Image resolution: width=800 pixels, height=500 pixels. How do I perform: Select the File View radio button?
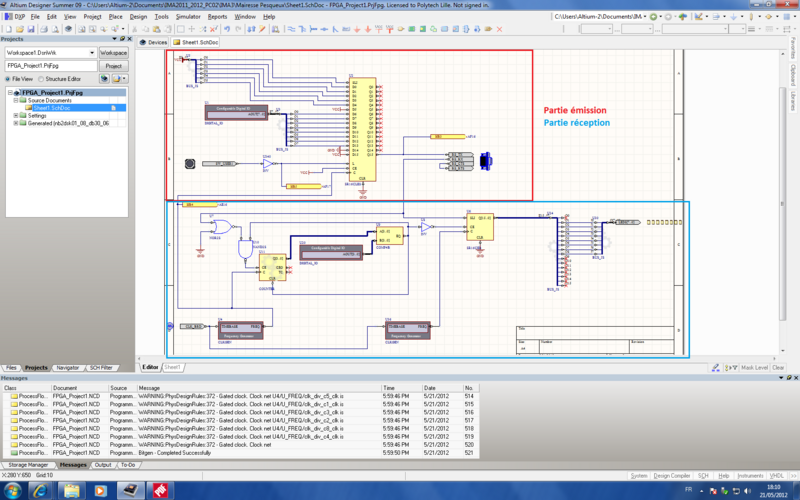click(9, 78)
